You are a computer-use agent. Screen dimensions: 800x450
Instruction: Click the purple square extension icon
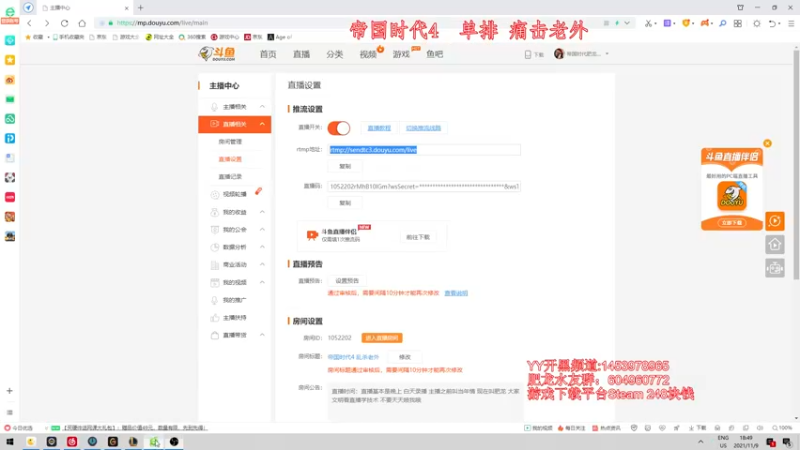coord(667,23)
